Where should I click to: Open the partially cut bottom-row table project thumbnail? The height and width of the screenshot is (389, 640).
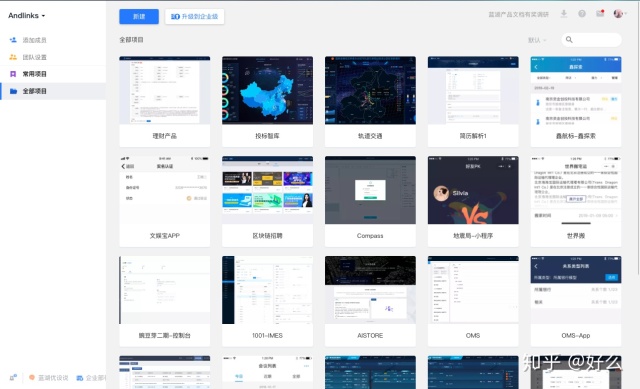(x=164, y=372)
